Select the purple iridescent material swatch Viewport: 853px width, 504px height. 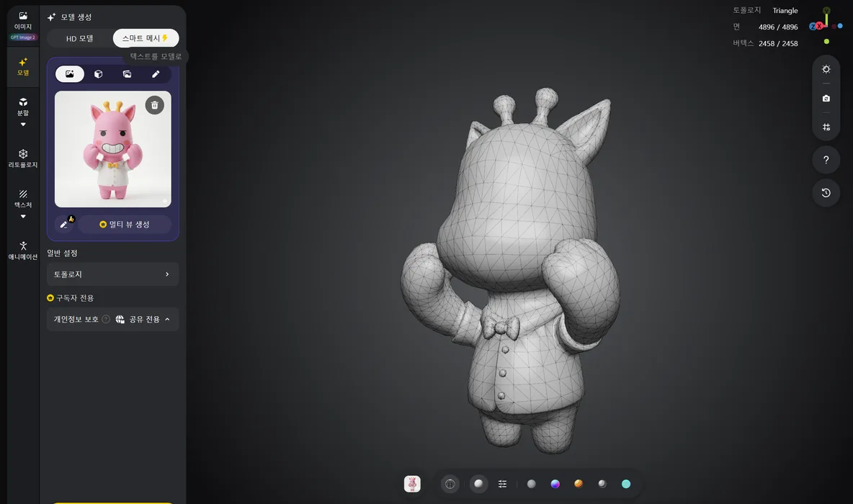555,484
